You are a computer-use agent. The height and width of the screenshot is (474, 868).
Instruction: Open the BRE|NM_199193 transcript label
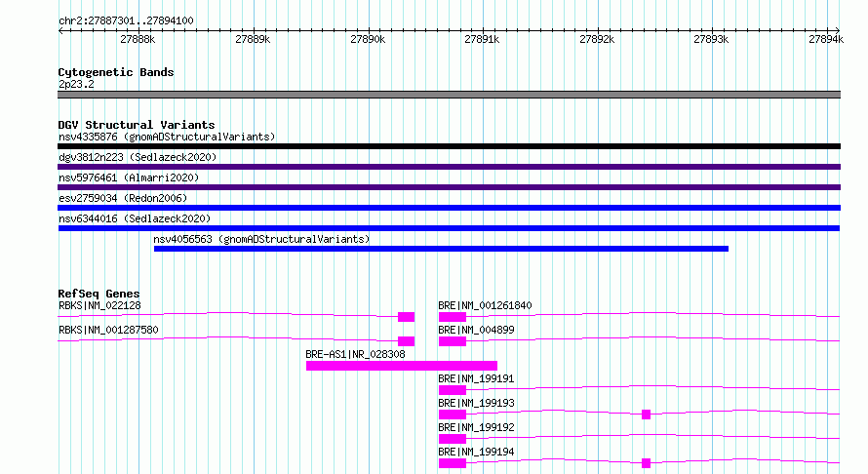[x=476, y=403]
